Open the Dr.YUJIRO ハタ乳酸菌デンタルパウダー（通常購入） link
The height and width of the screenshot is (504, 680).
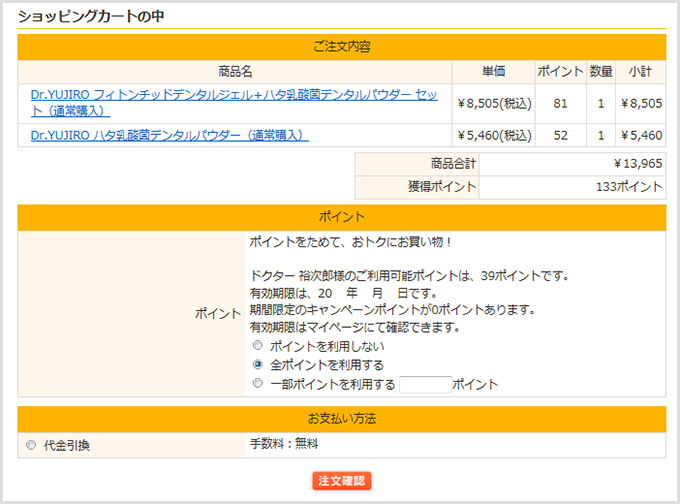pos(170,135)
